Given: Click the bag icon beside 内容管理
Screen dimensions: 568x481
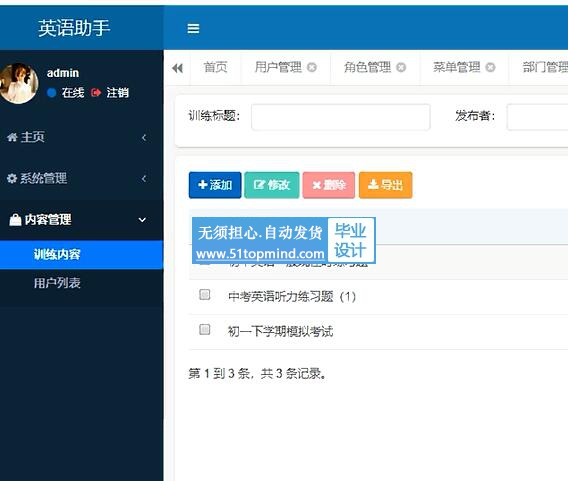Looking at the screenshot, I should tap(15, 219).
